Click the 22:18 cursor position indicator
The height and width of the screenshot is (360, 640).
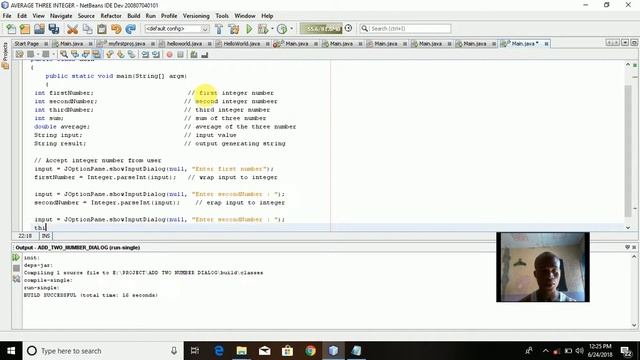tap(25, 236)
